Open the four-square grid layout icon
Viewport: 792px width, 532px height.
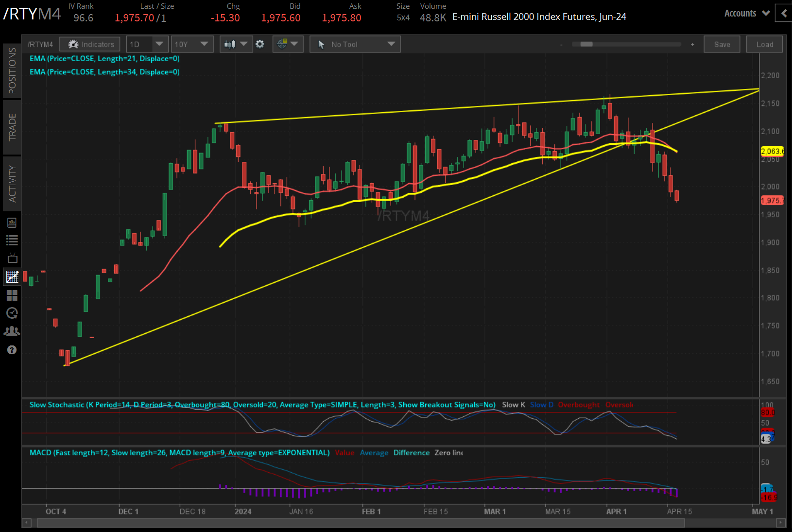coord(12,295)
